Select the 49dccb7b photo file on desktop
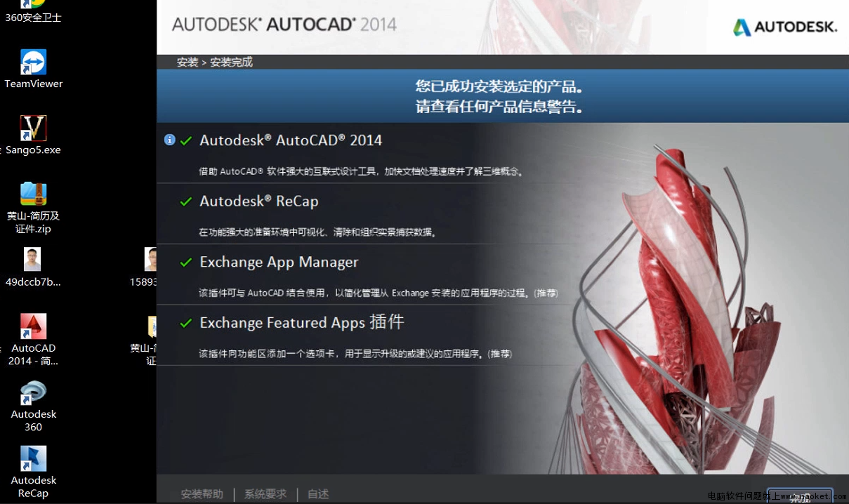This screenshot has width=849, height=504. [x=33, y=267]
